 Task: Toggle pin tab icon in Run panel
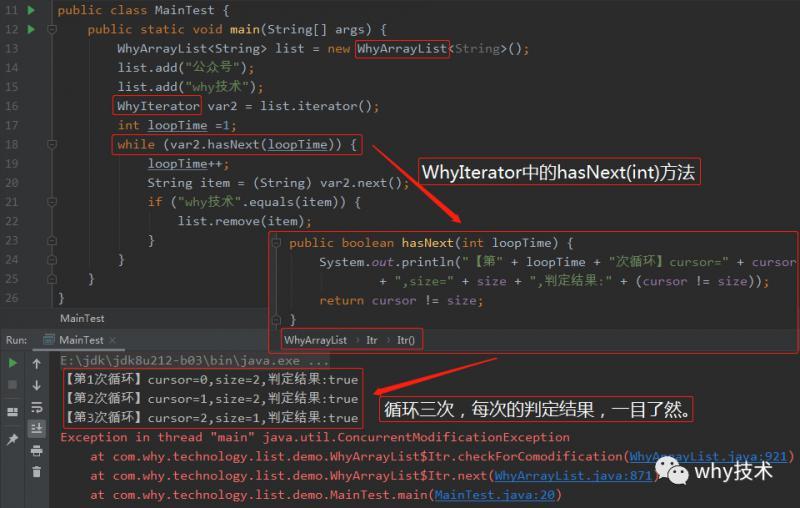[13, 439]
